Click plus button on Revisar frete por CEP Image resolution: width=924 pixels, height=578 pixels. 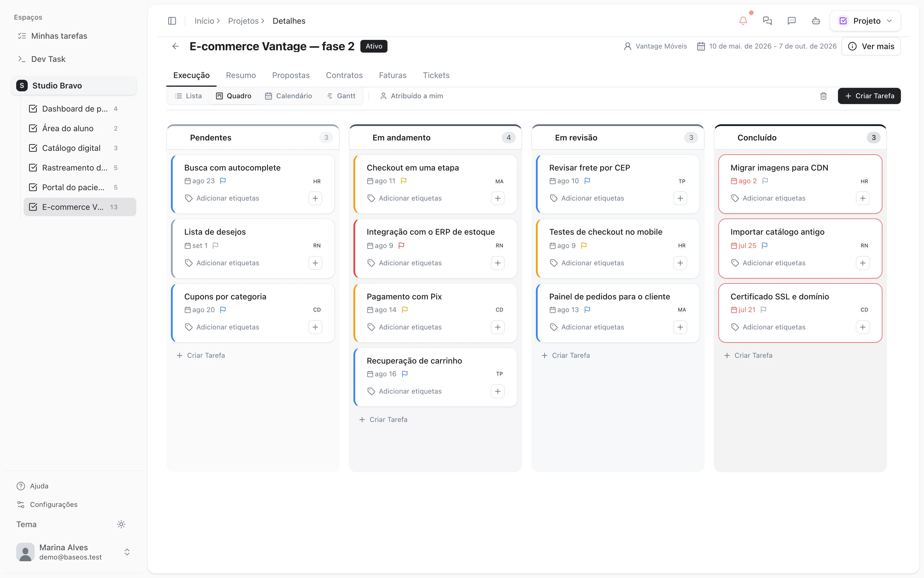tap(680, 198)
